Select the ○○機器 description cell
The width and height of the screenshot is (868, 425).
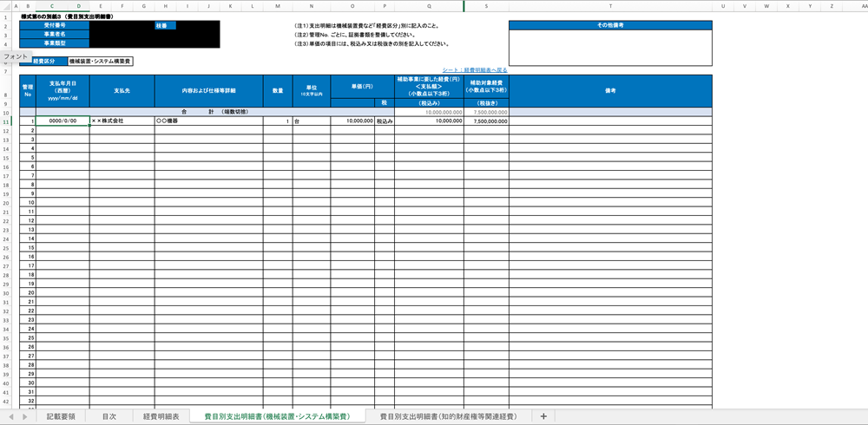(x=208, y=121)
